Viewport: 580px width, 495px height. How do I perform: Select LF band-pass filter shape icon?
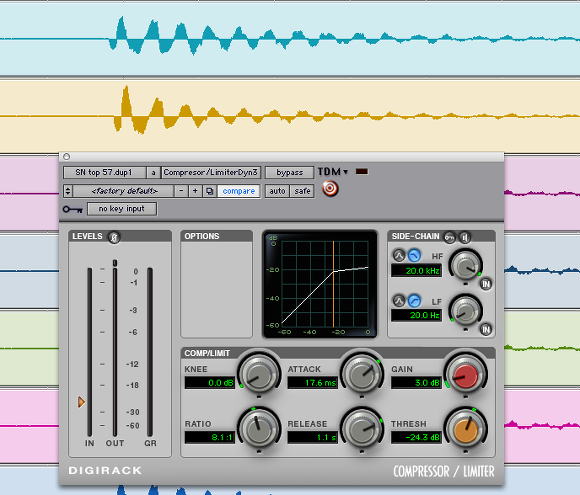click(x=399, y=301)
